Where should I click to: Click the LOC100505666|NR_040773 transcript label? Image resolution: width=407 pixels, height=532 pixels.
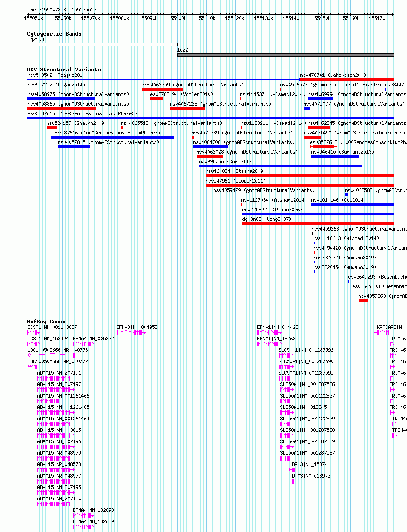point(58,350)
